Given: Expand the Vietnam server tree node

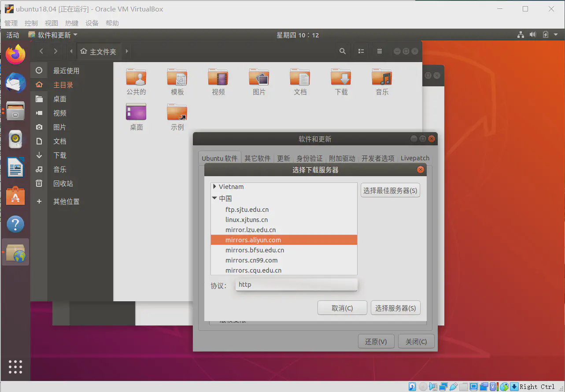Looking at the screenshot, I should [214, 187].
